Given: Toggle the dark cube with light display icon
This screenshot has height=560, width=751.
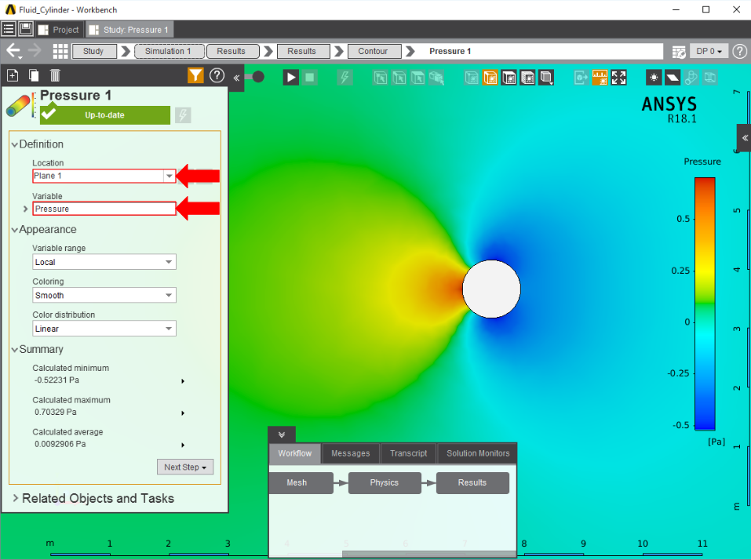Looking at the screenshot, I should coord(509,78).
